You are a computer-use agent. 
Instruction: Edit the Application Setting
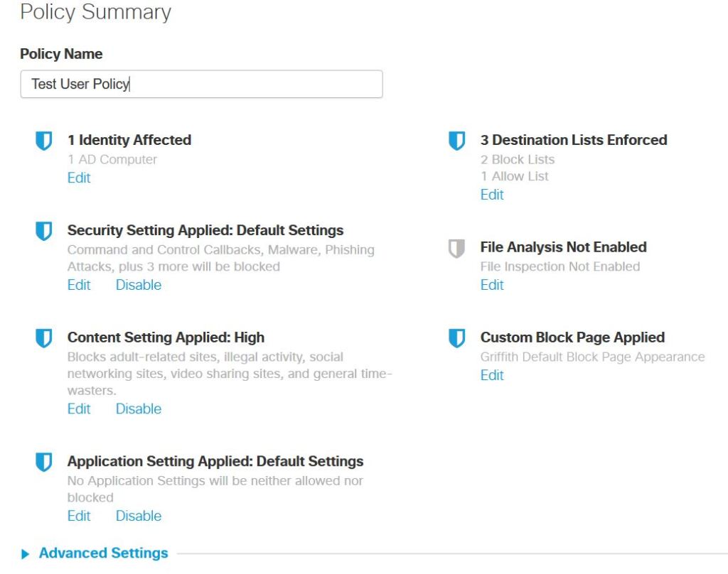(x=79, y=516)
